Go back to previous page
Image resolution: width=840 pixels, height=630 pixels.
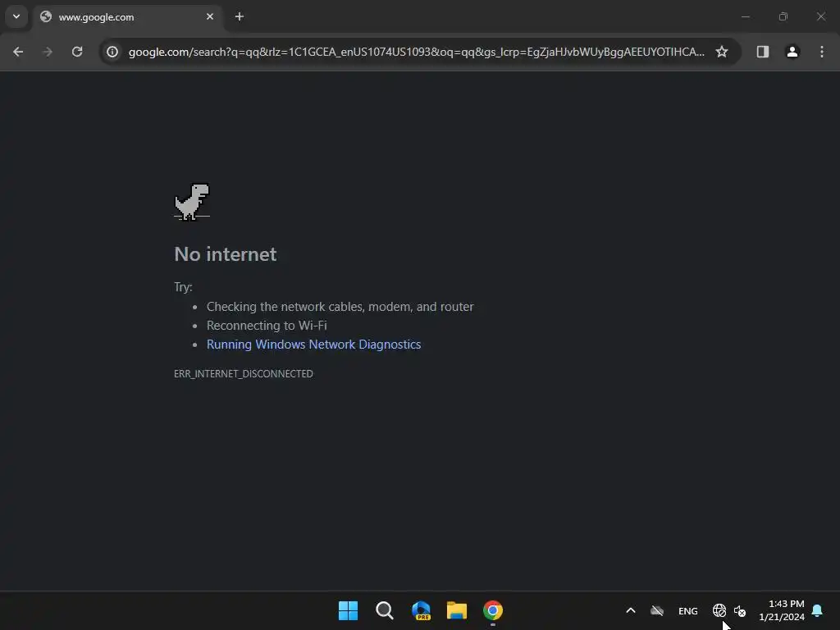point(18,52)
